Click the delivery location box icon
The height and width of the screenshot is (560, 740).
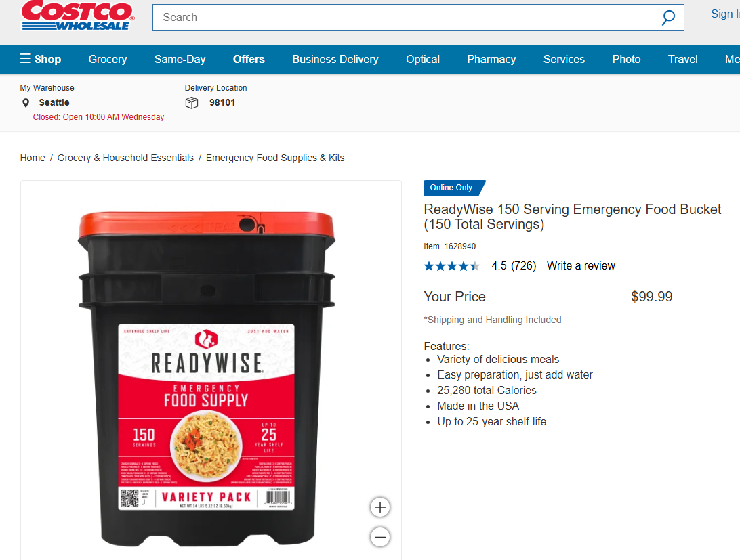192,103
